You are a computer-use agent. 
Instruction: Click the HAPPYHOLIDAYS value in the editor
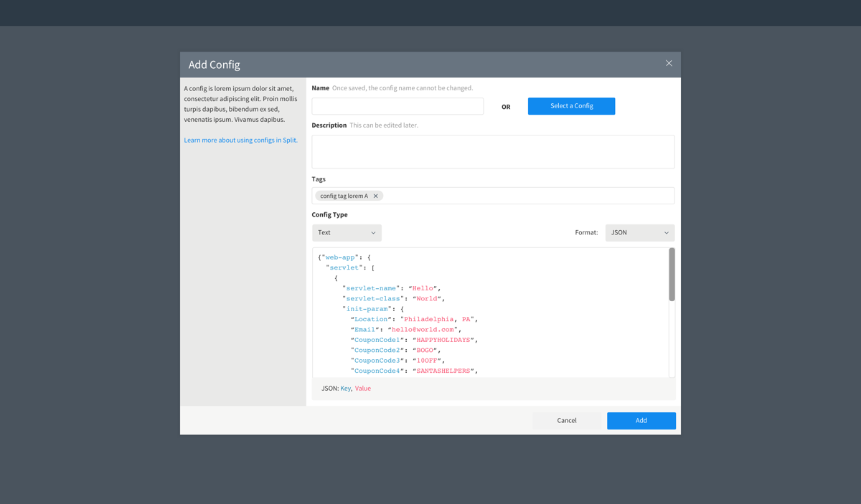tap(443, 340)
